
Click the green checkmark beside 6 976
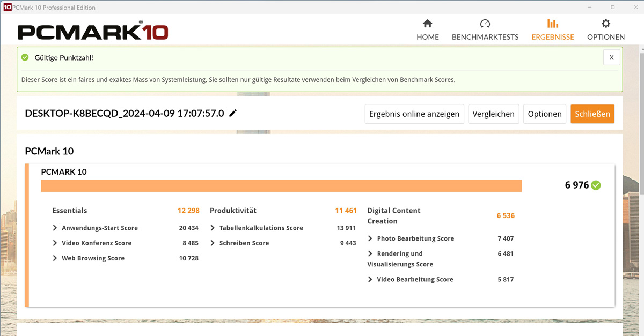click(596, 185)
